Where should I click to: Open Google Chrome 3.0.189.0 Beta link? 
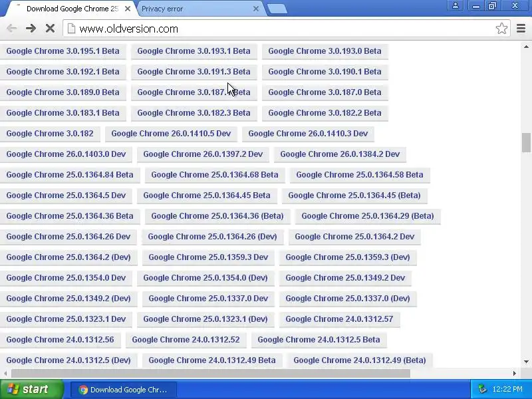point(63,92)
